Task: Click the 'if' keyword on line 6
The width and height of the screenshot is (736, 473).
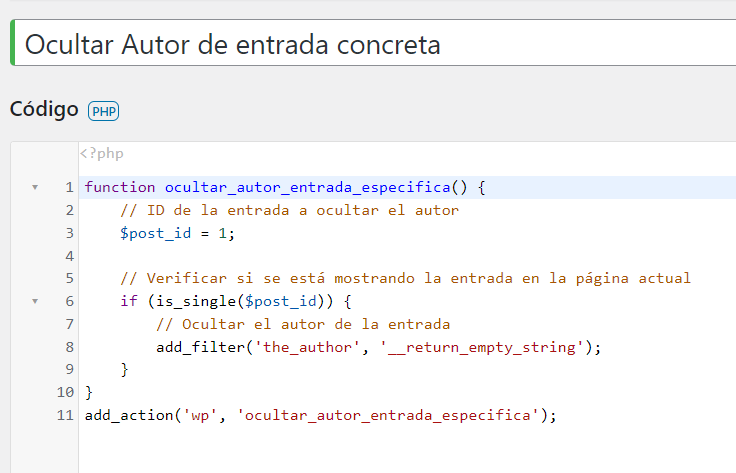Action: tap(129, 301)
